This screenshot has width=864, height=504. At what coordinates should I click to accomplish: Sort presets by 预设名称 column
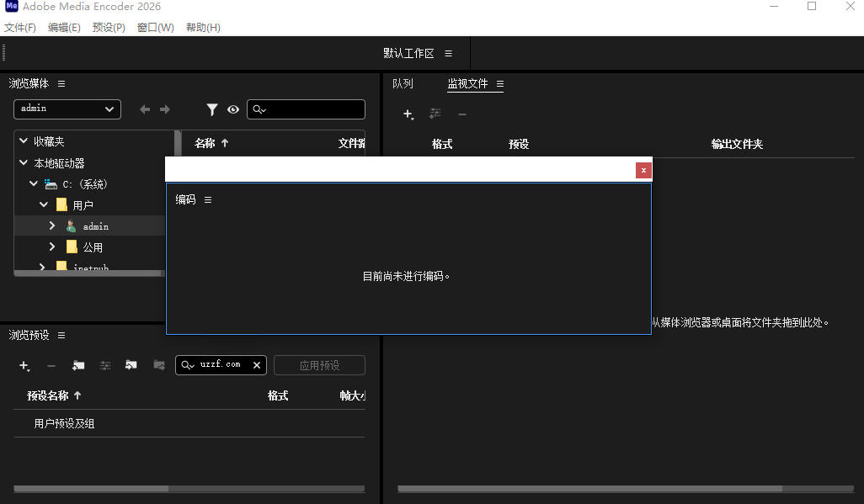coord(47,395)
